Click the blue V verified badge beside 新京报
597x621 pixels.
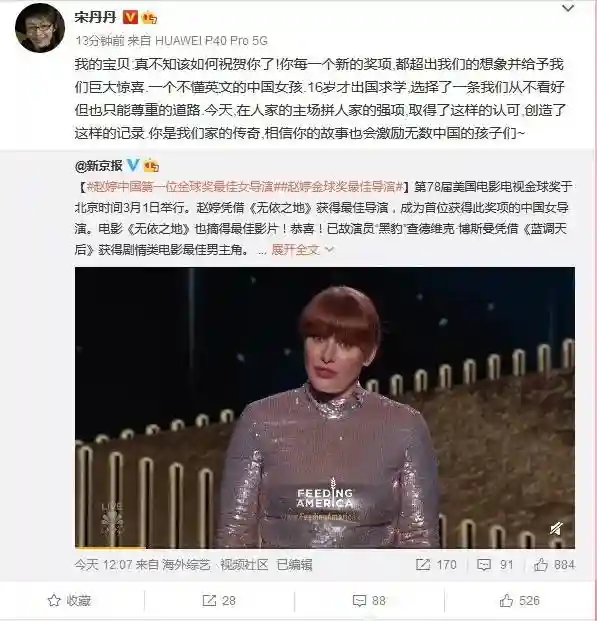pyautogui.click(x=133, y=165)
